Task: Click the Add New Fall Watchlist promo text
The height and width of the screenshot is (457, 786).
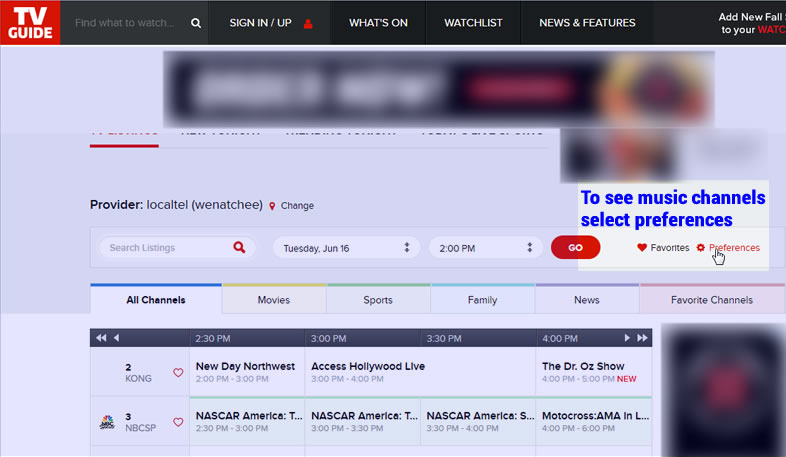Action: coord(752,23)
